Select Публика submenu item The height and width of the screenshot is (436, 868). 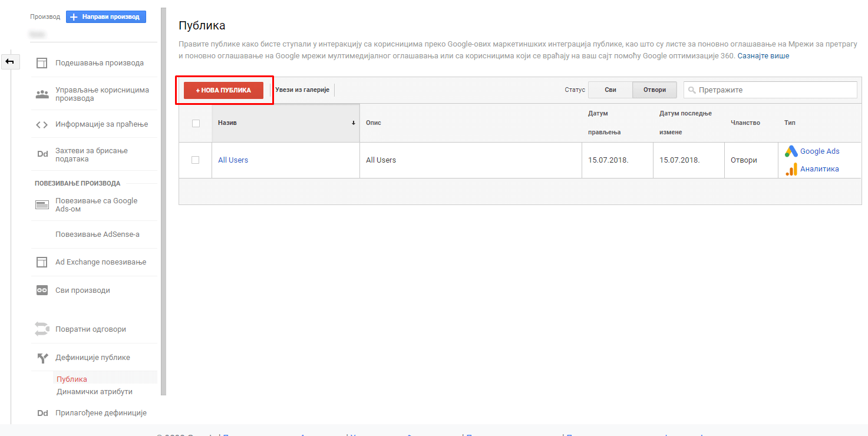coord(72,379)
